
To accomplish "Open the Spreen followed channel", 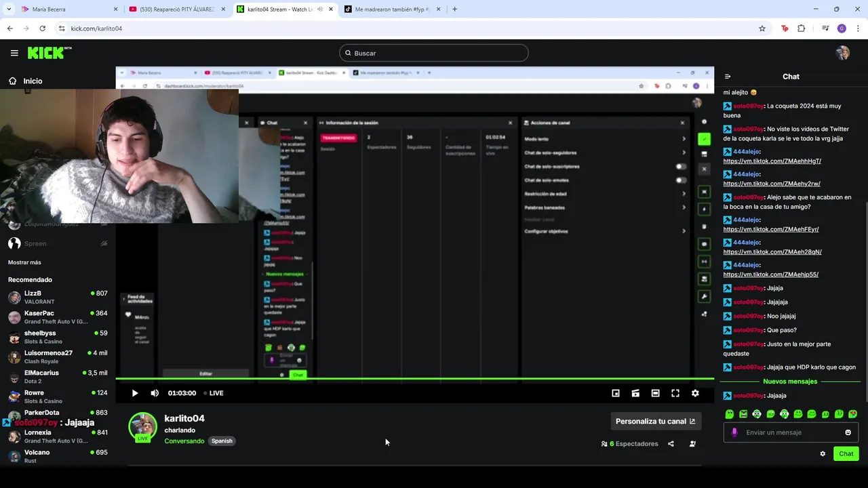I will [x=58, y=243].
